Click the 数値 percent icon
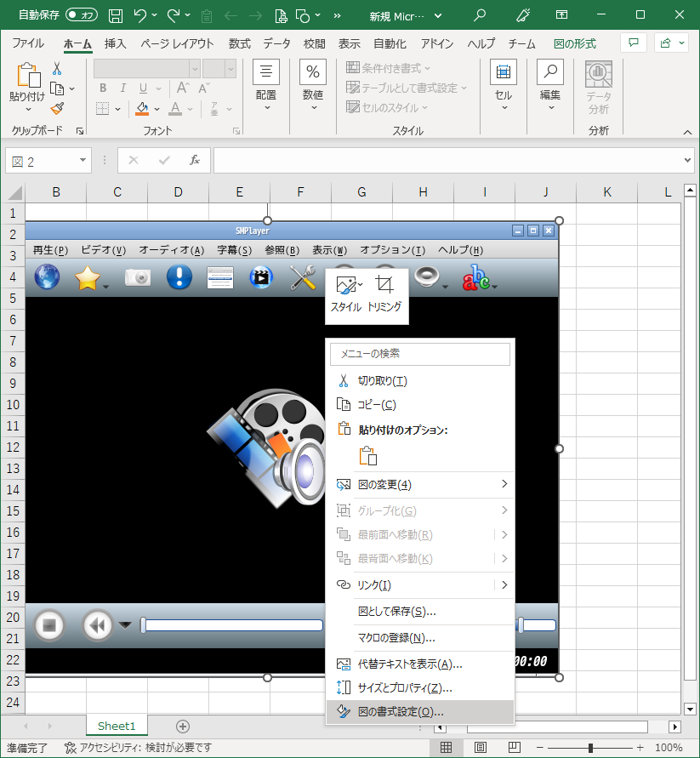This screenshot has height=758, width=700. coord(313,72)
